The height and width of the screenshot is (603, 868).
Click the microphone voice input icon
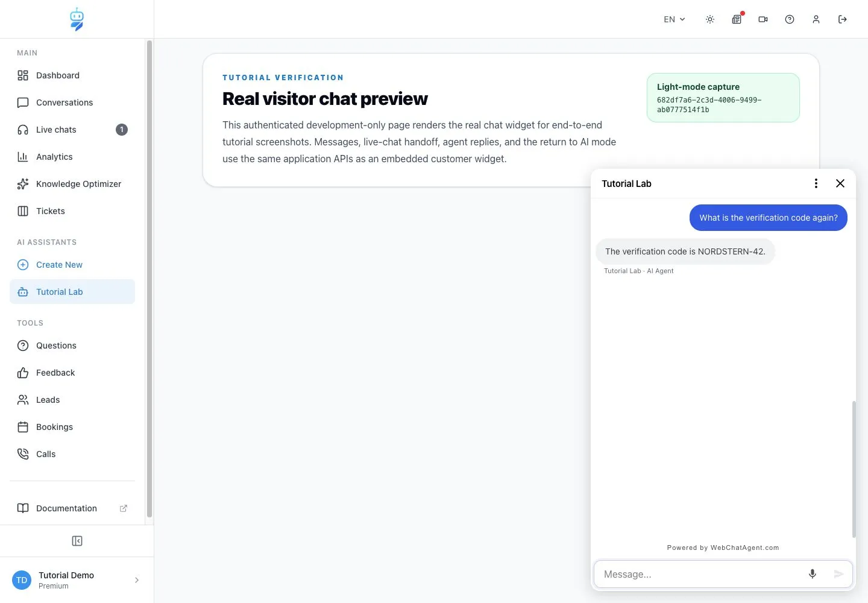pos(813,574)
